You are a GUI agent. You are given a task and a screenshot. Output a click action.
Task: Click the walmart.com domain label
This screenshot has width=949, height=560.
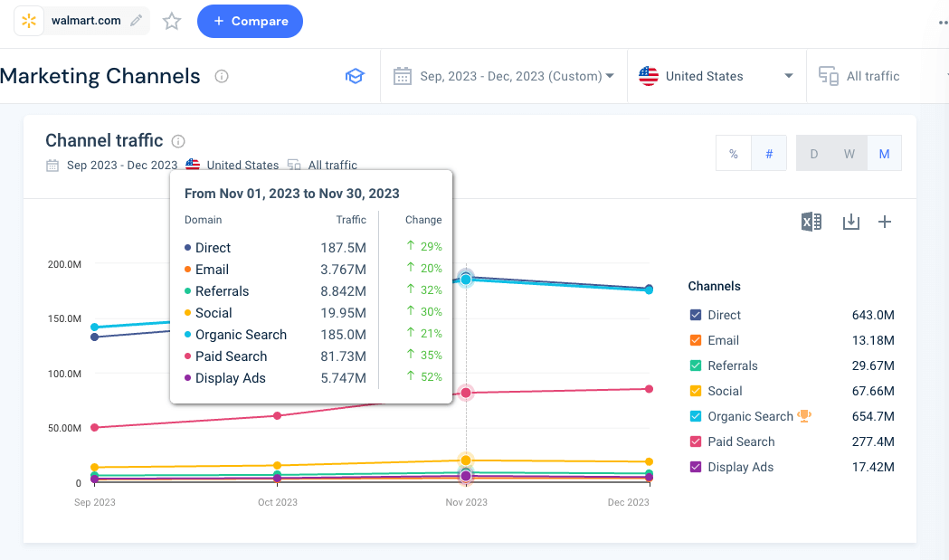[x=86, y=21]
